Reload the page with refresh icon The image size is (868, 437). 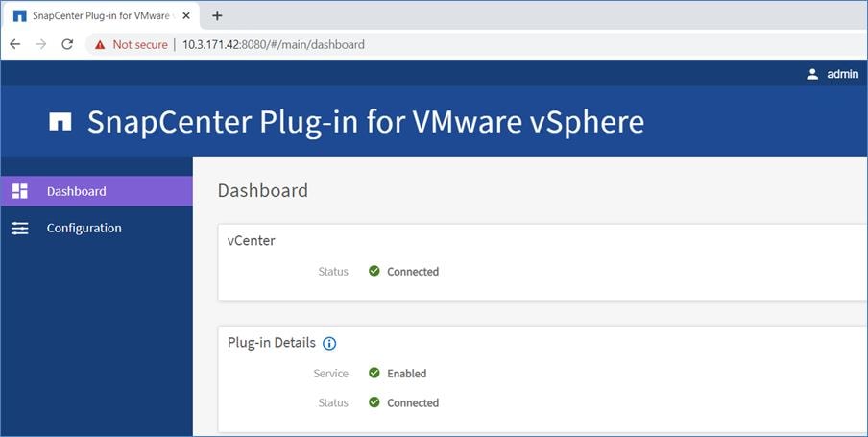[x=67, y=44]
